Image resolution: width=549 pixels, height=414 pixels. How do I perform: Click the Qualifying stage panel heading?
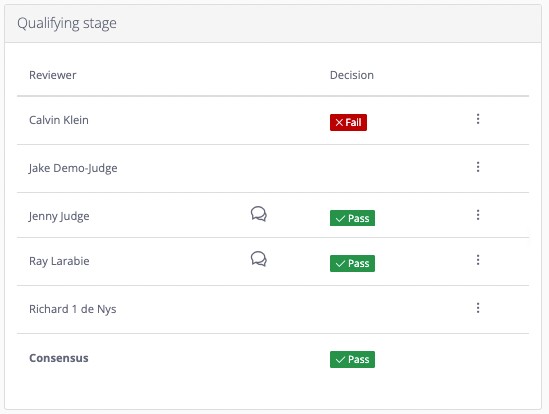tap(67, 23)
